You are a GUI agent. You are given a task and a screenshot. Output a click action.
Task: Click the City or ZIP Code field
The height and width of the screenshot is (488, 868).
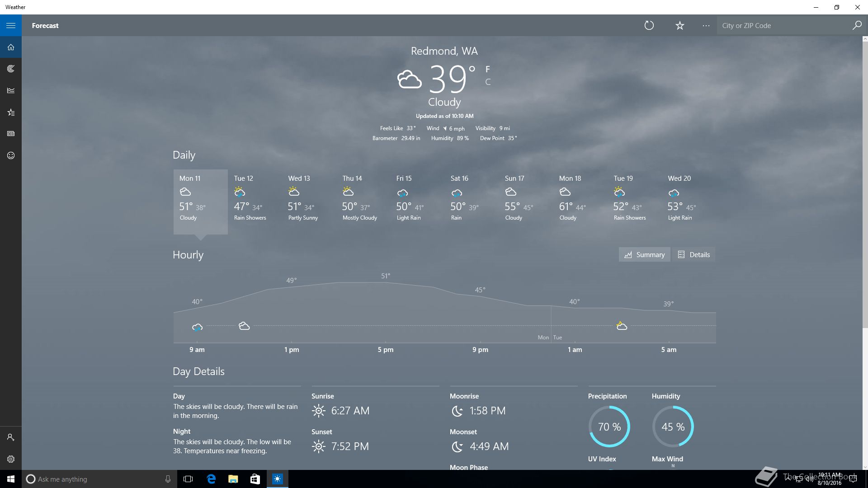(784, 26)
